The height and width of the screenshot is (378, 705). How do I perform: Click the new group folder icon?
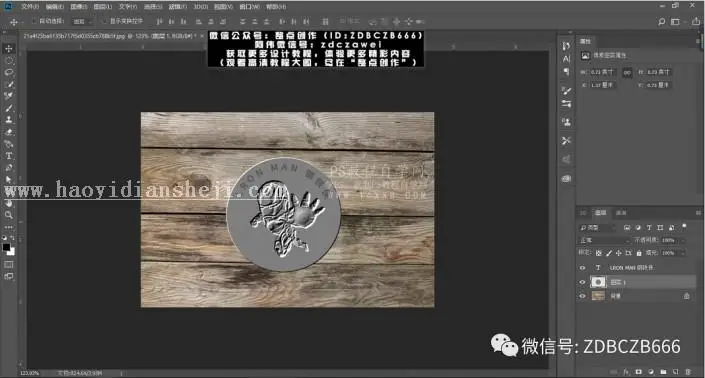(663, 372)
